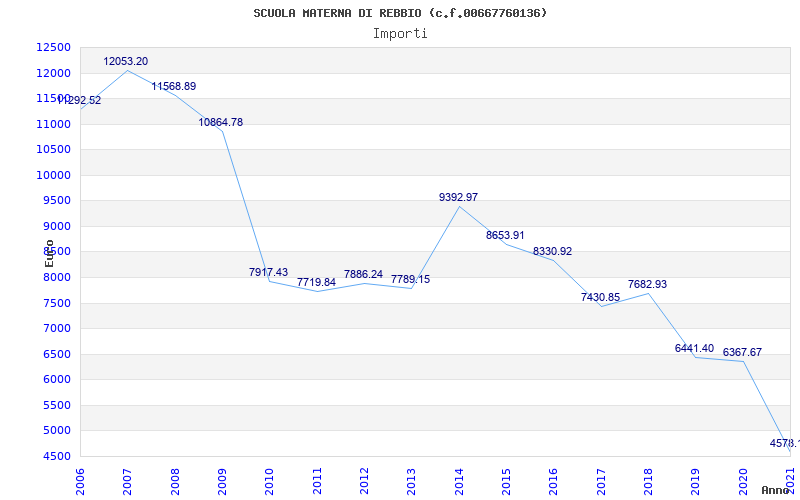800x500 pixels.
Task: Click x-axis year 2018
Action: coord(648,481)
